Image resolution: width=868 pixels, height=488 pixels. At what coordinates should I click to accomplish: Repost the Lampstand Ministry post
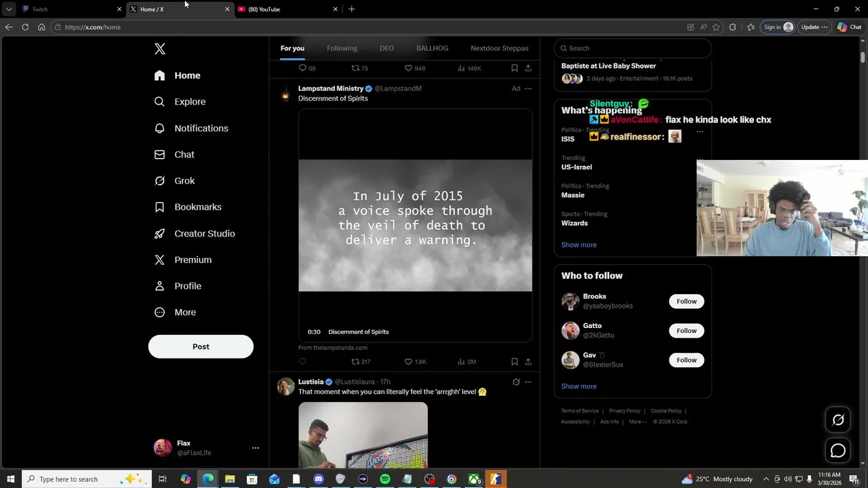[x=361, y=362]
